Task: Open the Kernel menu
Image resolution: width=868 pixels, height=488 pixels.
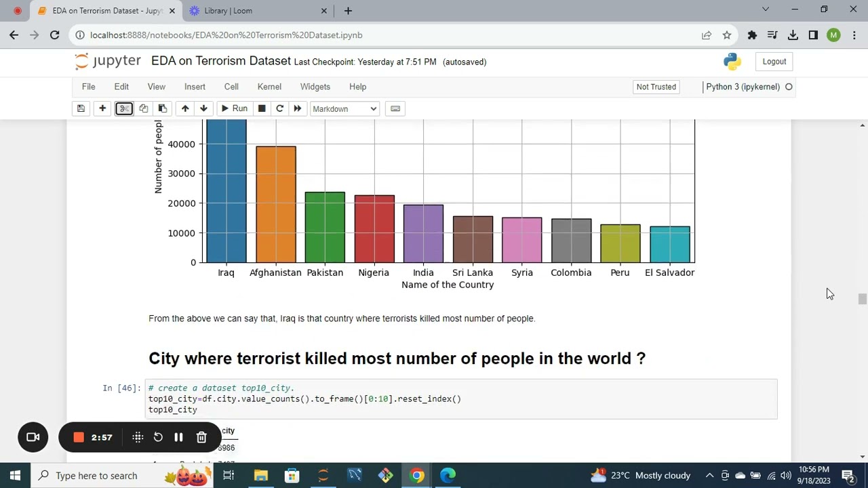Action: (x=269, y=87)
